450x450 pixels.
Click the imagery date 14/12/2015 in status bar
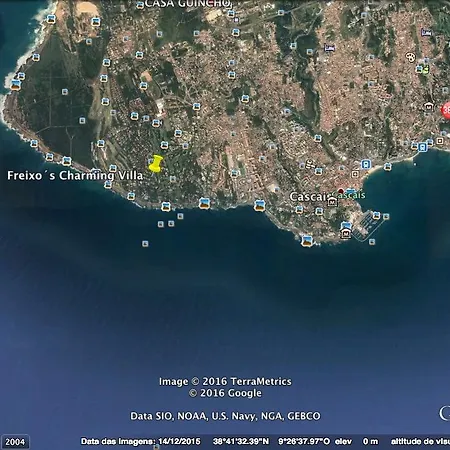point(179,441)
